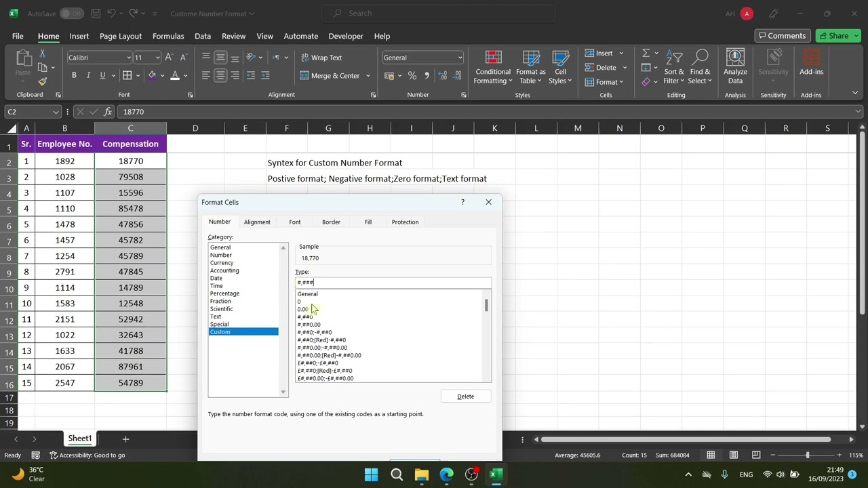868x488 pixels.
Task: Open the Formulas ribbon tab
Action: point(168,36)
